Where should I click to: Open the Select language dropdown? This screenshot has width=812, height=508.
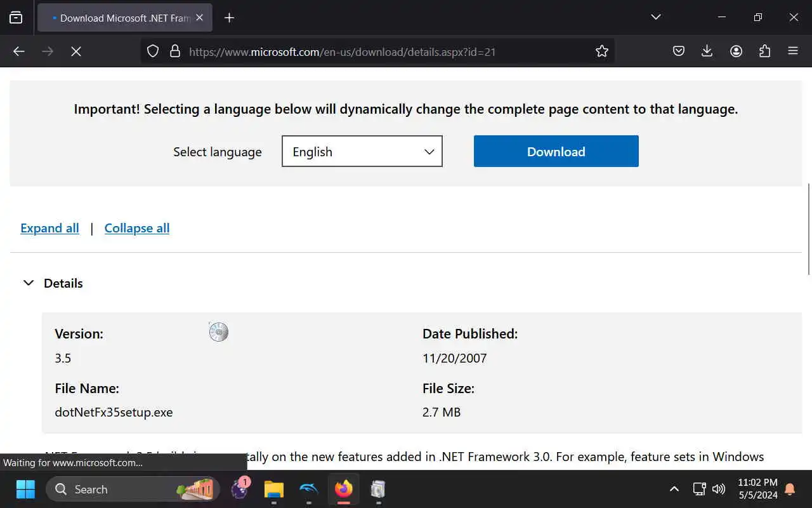pyautogui.click(x=362, y=151)
